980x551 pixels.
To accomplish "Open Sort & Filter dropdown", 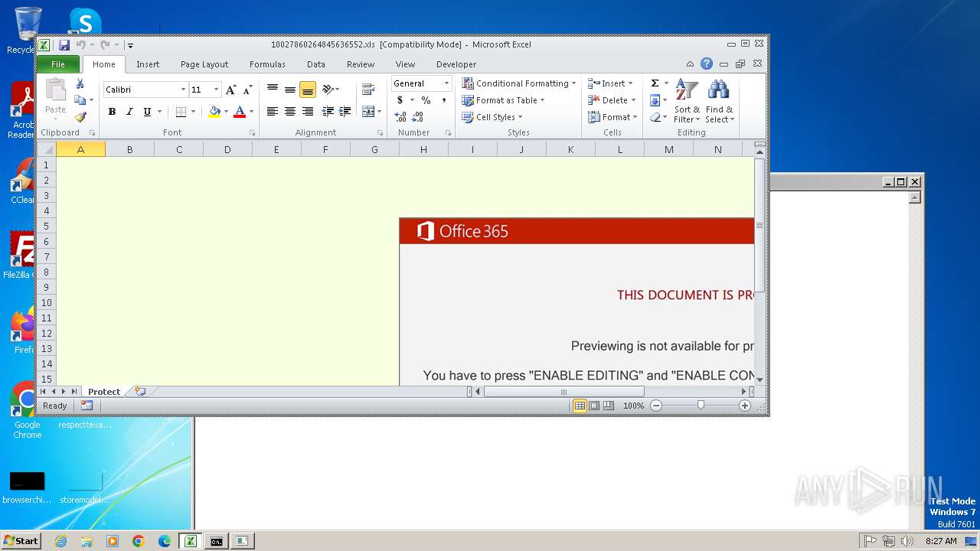I will (687, 101).
